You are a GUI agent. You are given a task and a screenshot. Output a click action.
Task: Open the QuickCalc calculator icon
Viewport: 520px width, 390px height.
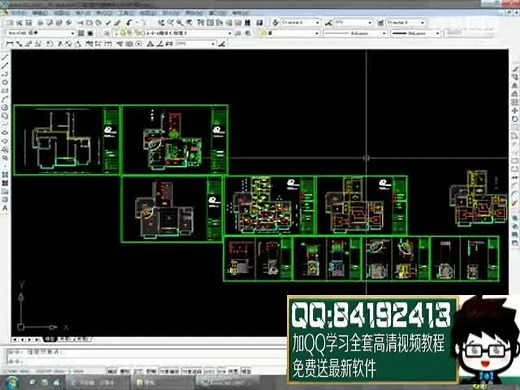click(x=248, y=22)
